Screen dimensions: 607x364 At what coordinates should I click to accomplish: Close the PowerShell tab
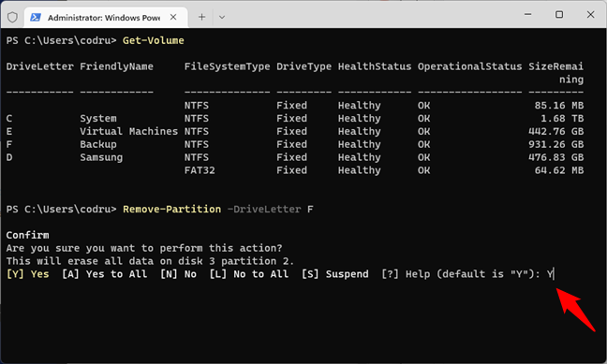click(173, 17)
